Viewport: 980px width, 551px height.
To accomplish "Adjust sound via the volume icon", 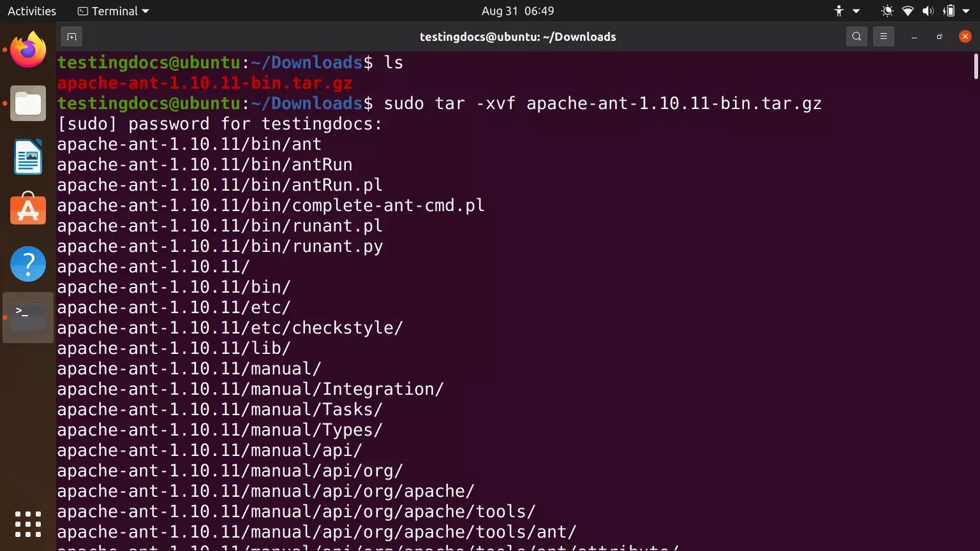I will pyautogui.click(x=928, y=11).
